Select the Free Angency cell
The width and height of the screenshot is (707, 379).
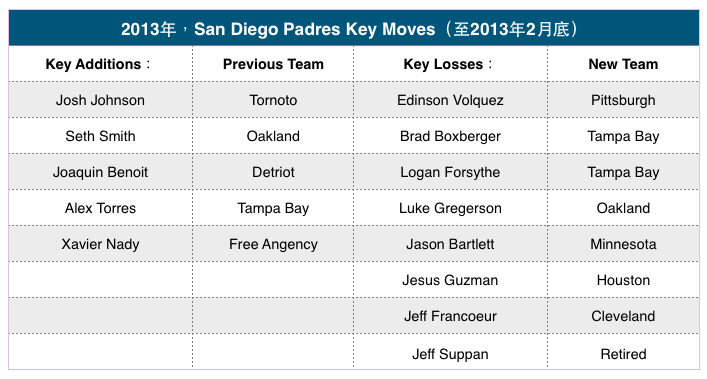pyautogui.click(x=273, y=244)
